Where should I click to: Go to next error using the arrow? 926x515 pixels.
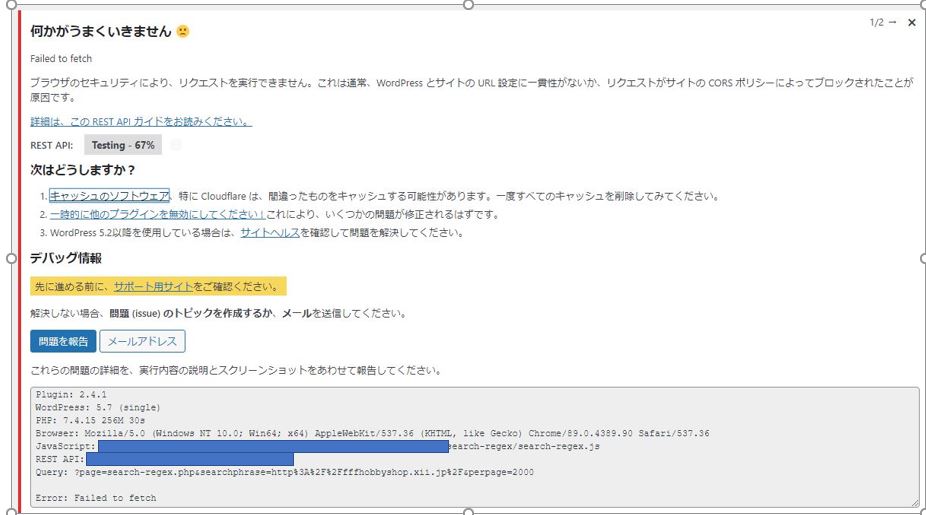click(892, 22)
